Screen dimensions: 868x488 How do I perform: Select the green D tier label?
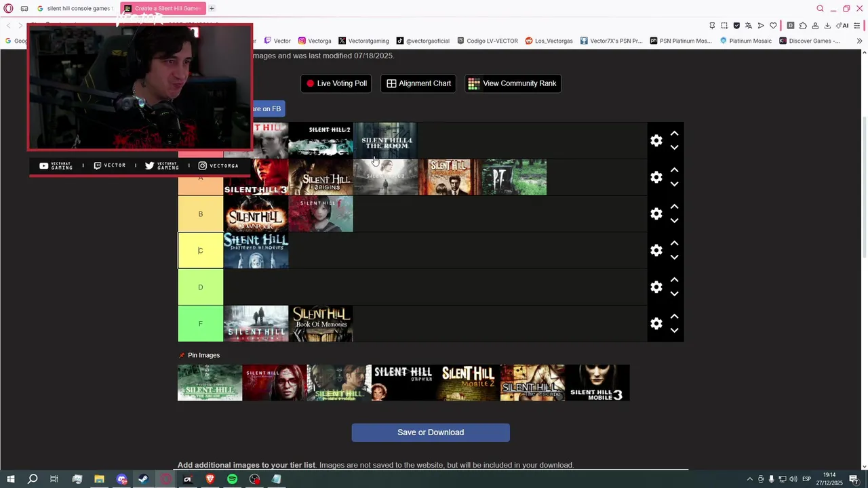pyautogui.click(x=200, y=287)
